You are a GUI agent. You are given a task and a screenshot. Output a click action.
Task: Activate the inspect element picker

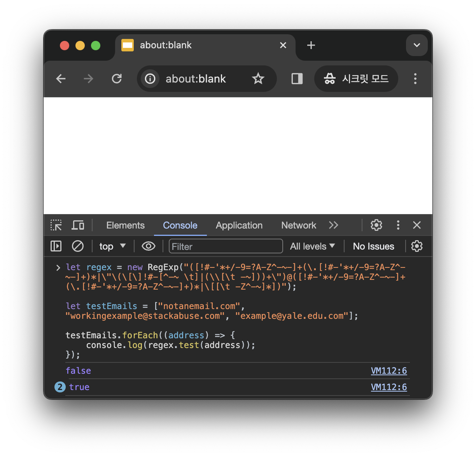56,225
